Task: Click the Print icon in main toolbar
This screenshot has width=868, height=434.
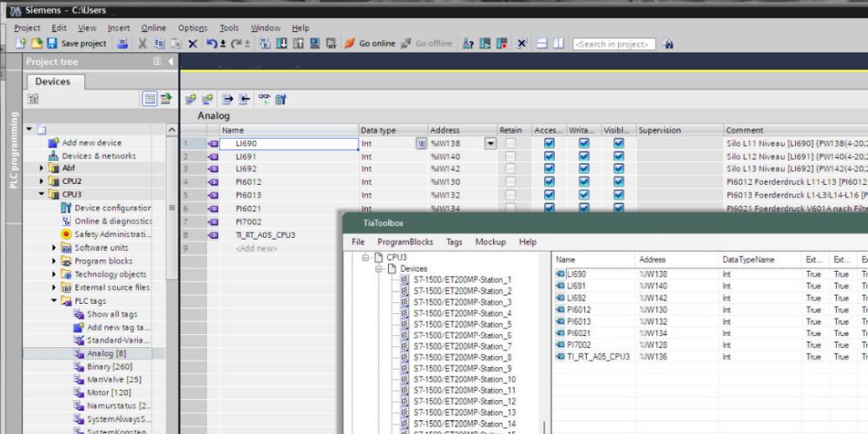Action: [x=123, y=43]
